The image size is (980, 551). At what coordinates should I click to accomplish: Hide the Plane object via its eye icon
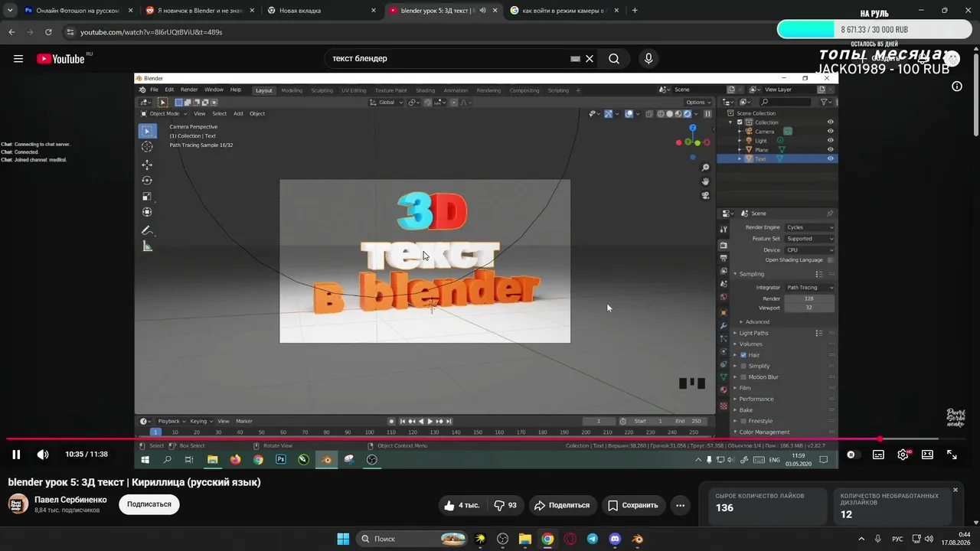[830, 150]
